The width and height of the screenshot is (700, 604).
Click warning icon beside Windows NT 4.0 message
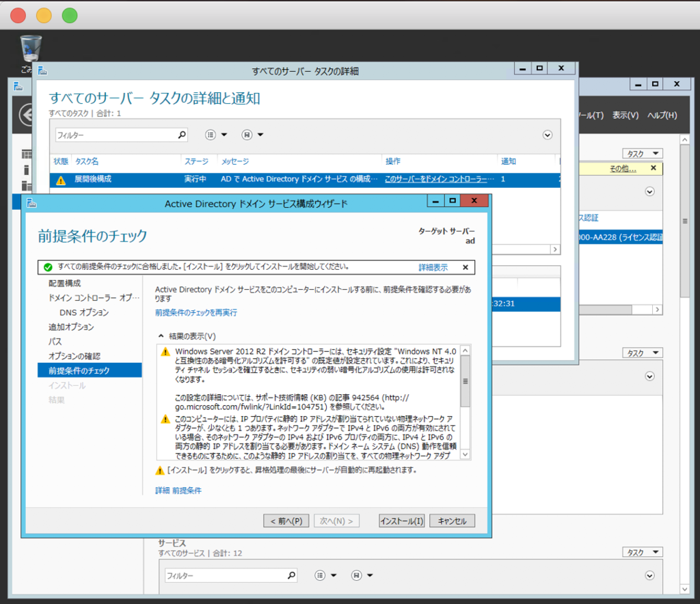(165, 352)
